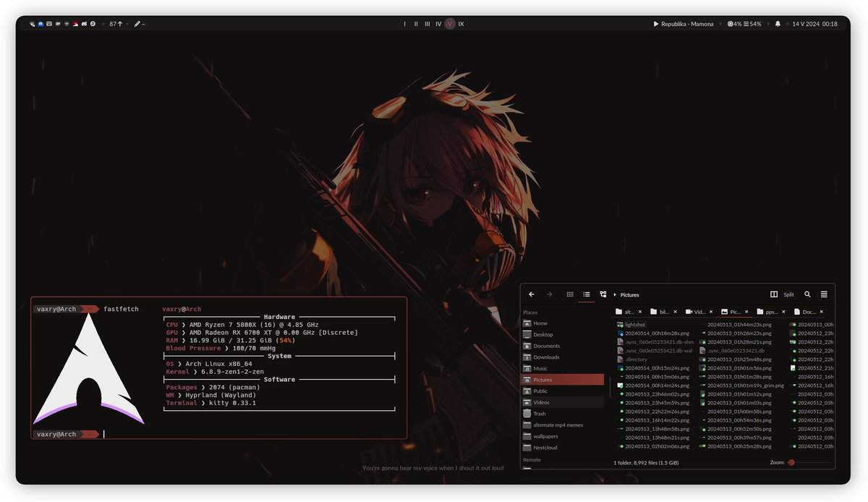
Task: Close the 'bil...' tab
Action: click(x=676, y=312)
